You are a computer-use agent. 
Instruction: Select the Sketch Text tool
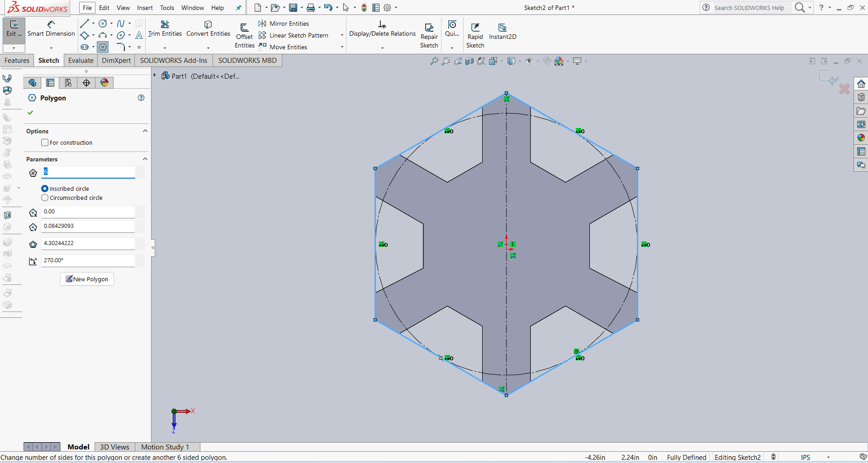pos(139,35)
